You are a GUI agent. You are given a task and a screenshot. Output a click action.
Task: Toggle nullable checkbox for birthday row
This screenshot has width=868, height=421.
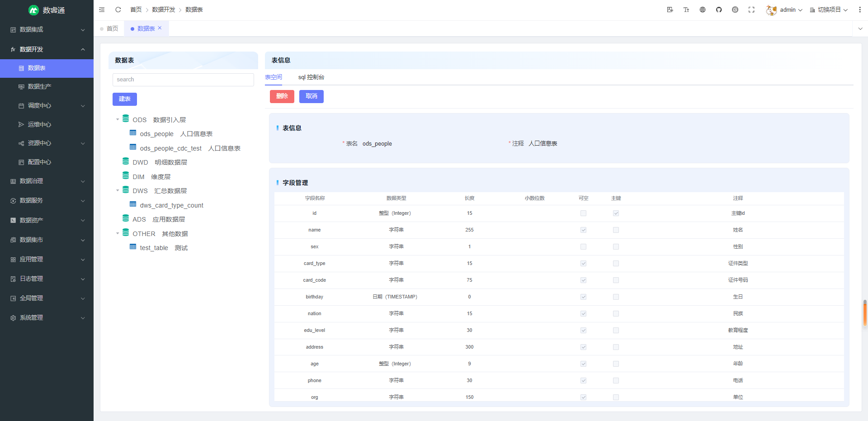tap(583, 297)
